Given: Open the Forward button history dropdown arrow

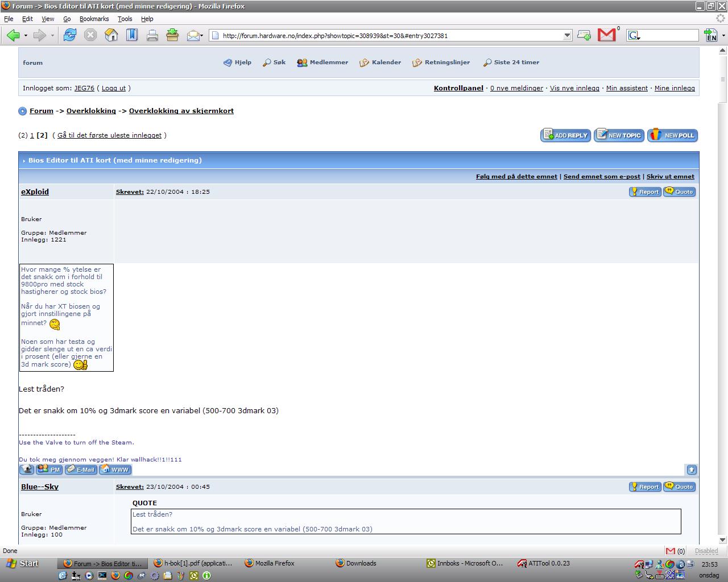Looking at the screenshot, I should pos(52,35).
